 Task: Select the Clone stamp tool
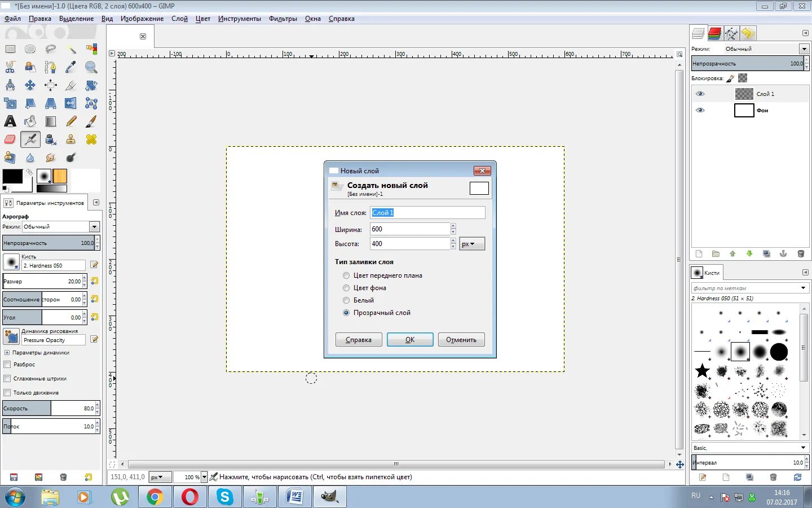(71, 139)
